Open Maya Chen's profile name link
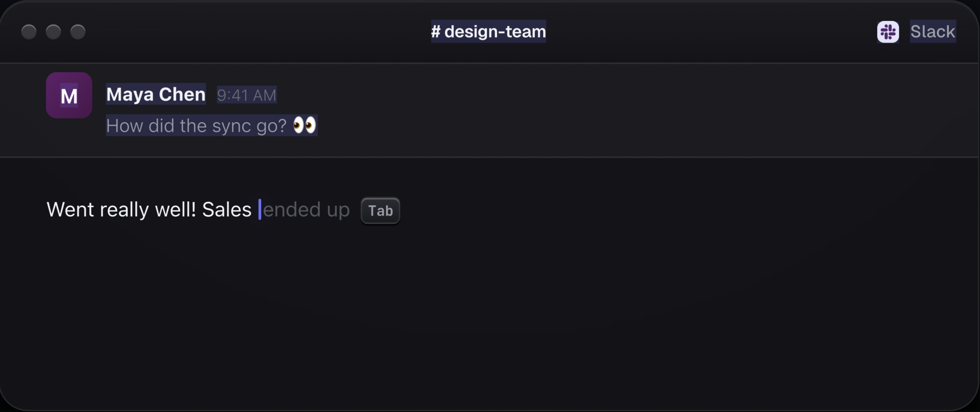The width and height of the screenshot is (980, 412). [156, 94]
